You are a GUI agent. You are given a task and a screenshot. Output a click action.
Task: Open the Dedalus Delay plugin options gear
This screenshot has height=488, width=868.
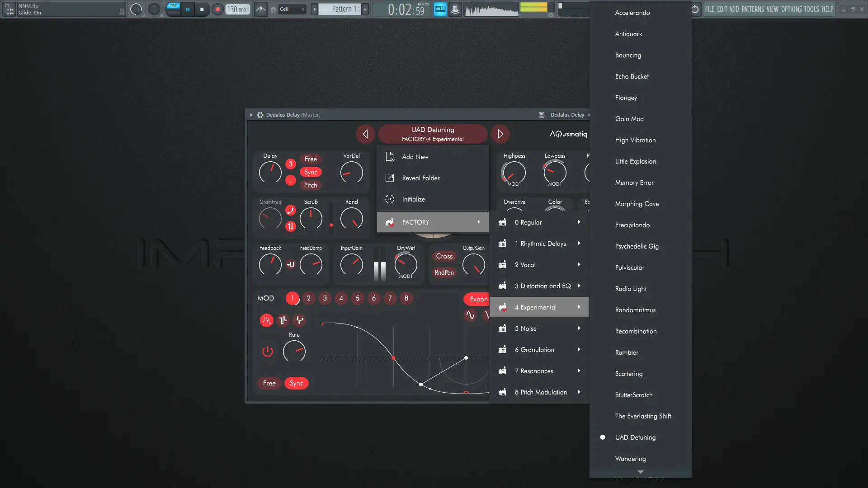coord(260,115)
